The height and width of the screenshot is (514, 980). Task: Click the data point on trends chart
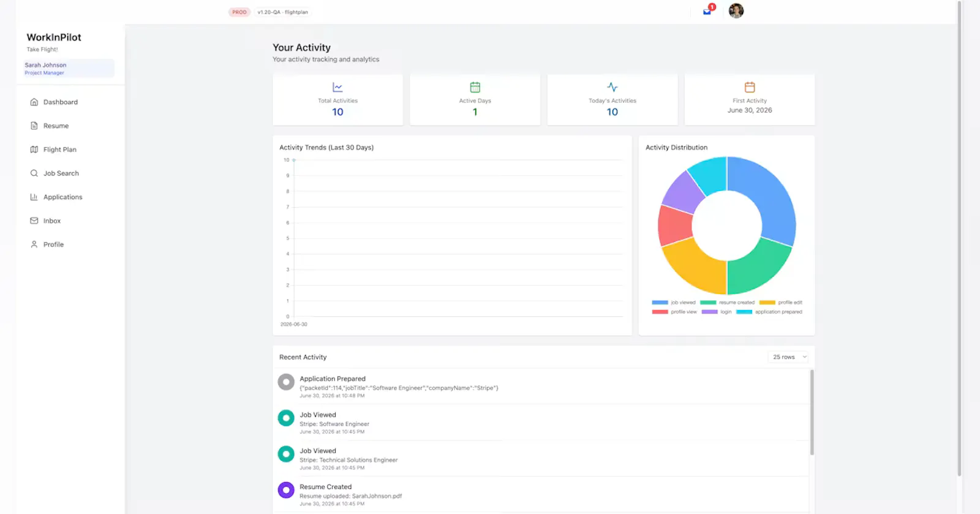point(294,160)
